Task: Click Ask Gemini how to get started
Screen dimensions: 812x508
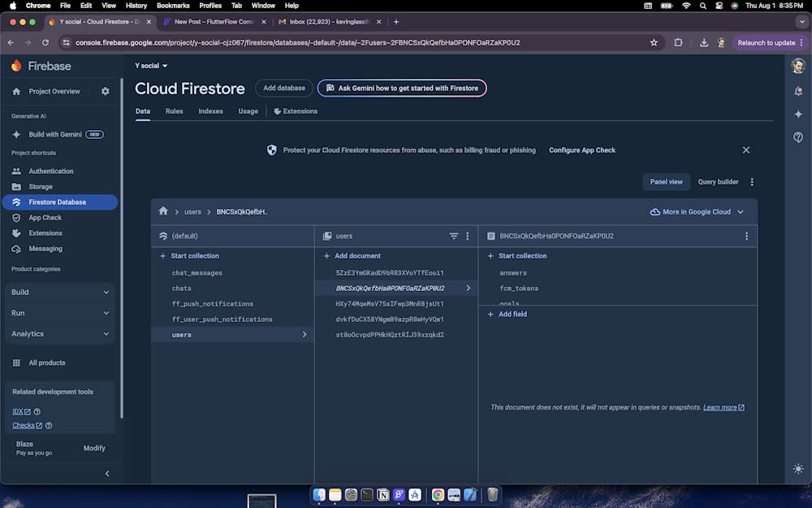Action: (x=402, y=88)
